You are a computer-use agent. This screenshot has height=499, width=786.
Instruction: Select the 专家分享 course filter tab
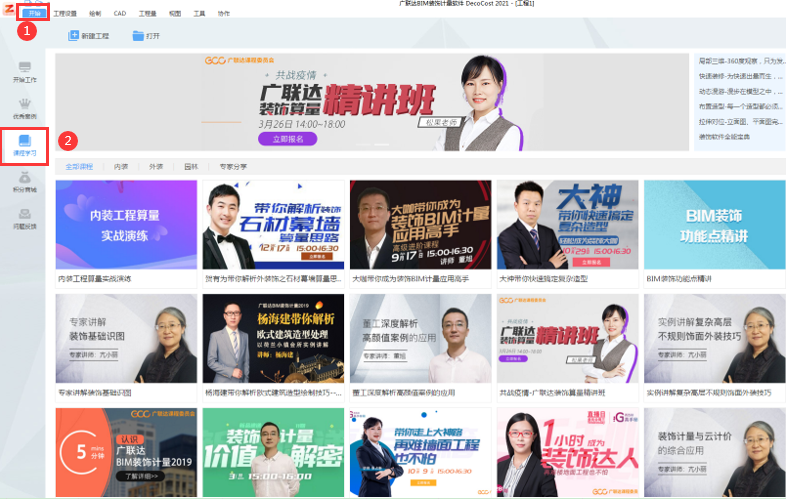coord(233,167)
